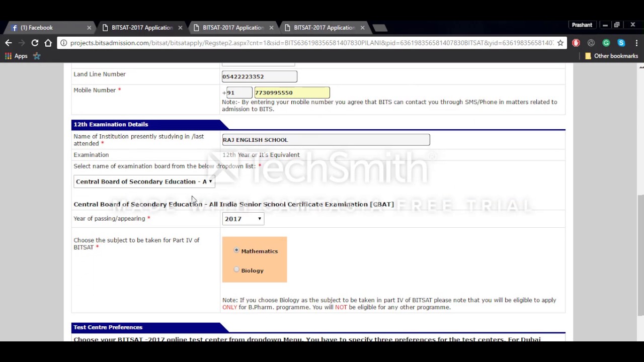Click the Mobile Number input field
This screenshot has width=644, height=362.
click(x=292, y=93)
